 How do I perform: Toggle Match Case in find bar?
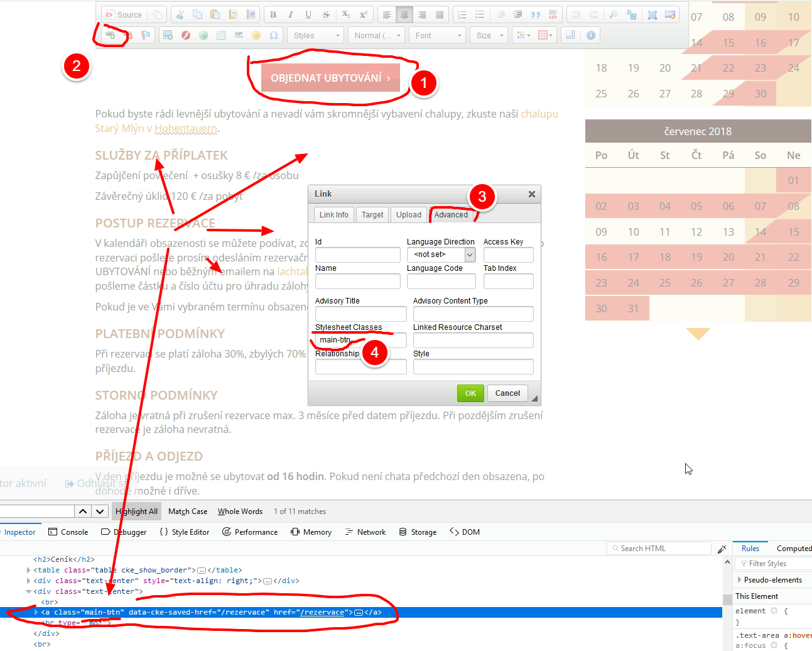tap(188, 511)
